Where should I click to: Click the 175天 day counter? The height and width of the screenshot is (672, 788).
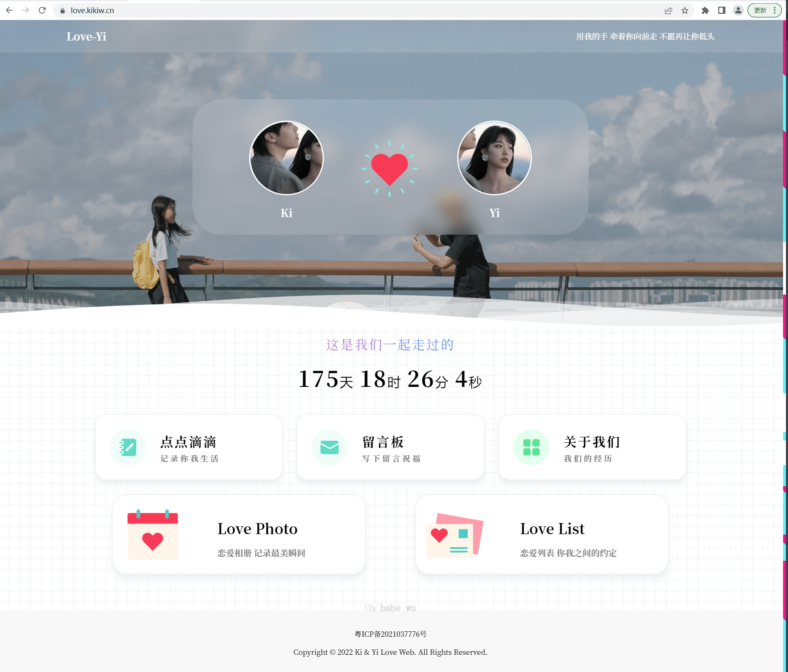tap(325, 379)
